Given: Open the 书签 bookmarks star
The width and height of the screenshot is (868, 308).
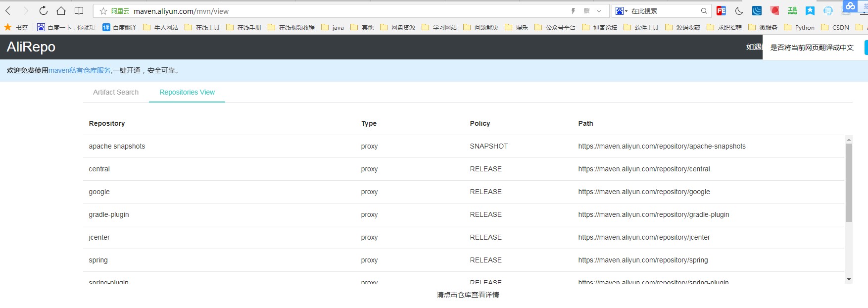Looking at the screenshot, I should pyautogui.click(x=16, y=27).
